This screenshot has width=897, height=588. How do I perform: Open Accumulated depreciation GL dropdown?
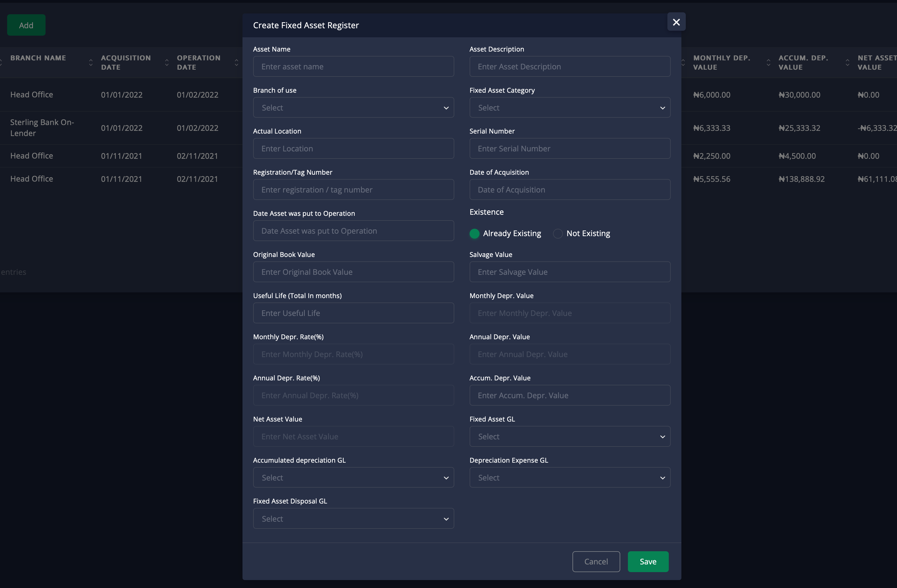point(353,477)
